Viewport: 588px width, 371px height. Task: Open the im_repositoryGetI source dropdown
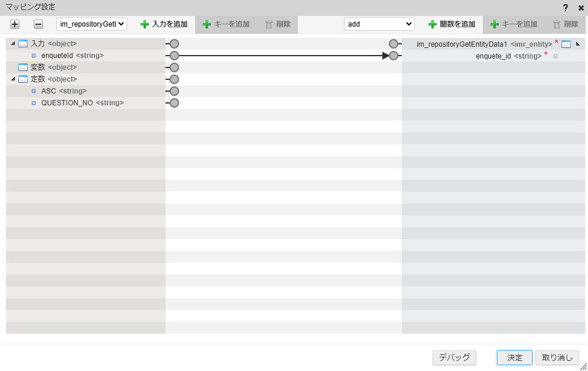92,24
